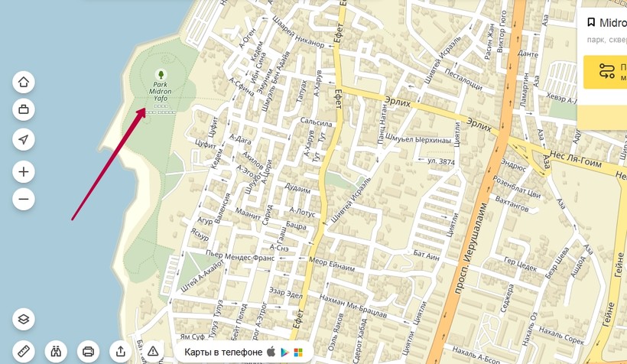Share the map with the upload icon
This screenshot has width=627, height=364.
tap(120, 351)
